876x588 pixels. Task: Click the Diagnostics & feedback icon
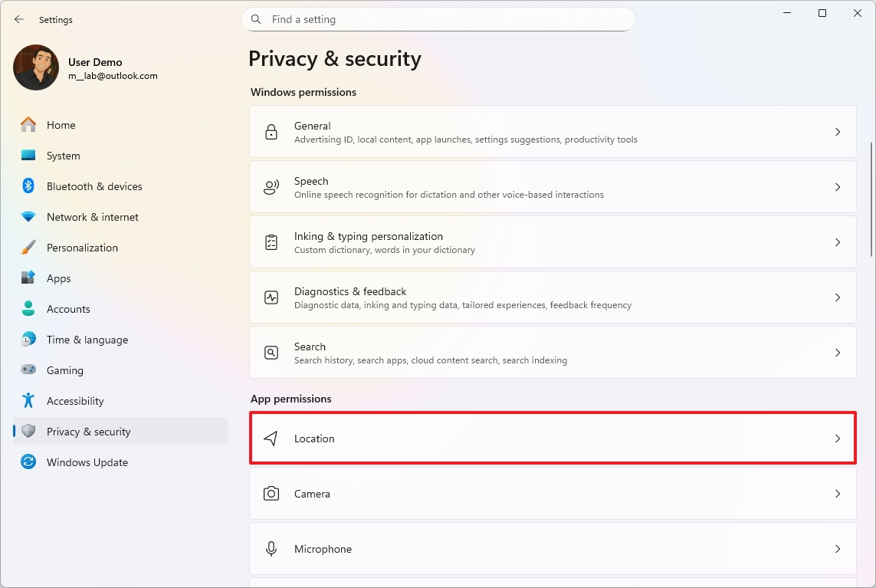tap(271, 297)
